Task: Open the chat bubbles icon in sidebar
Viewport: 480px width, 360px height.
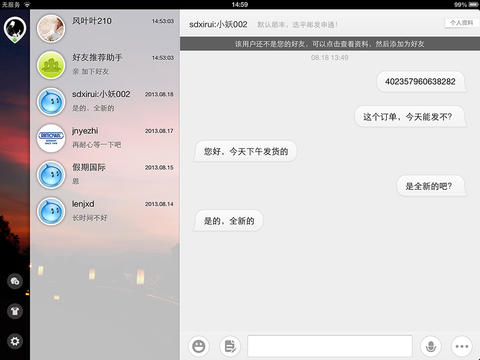Action: coord(15,281)
